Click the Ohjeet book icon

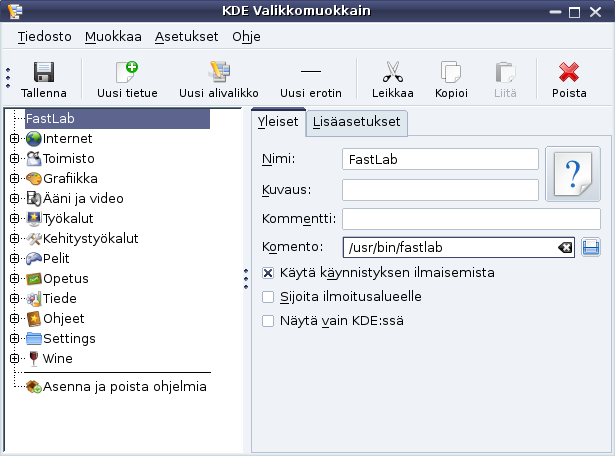pyautogui.click(x=34, y=318)
